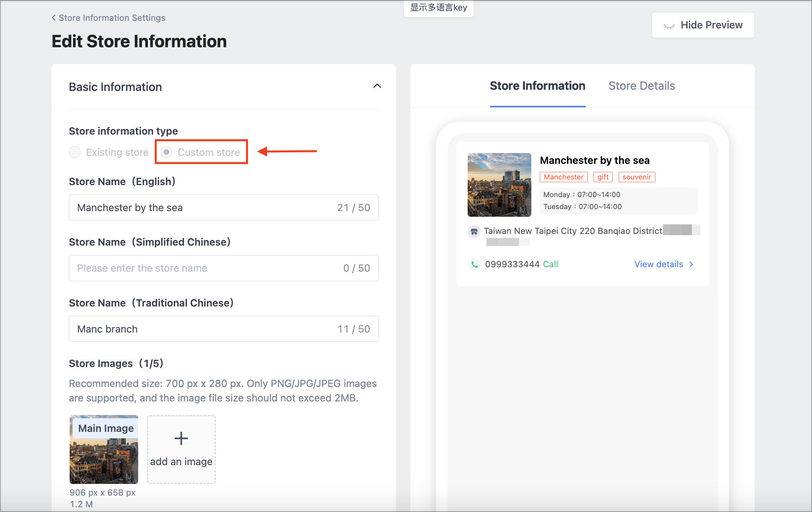Image resolution: width=812 pixels, height=512 pixels.
Task: Switch to the Store Information tab
Action: coord(537,86)
